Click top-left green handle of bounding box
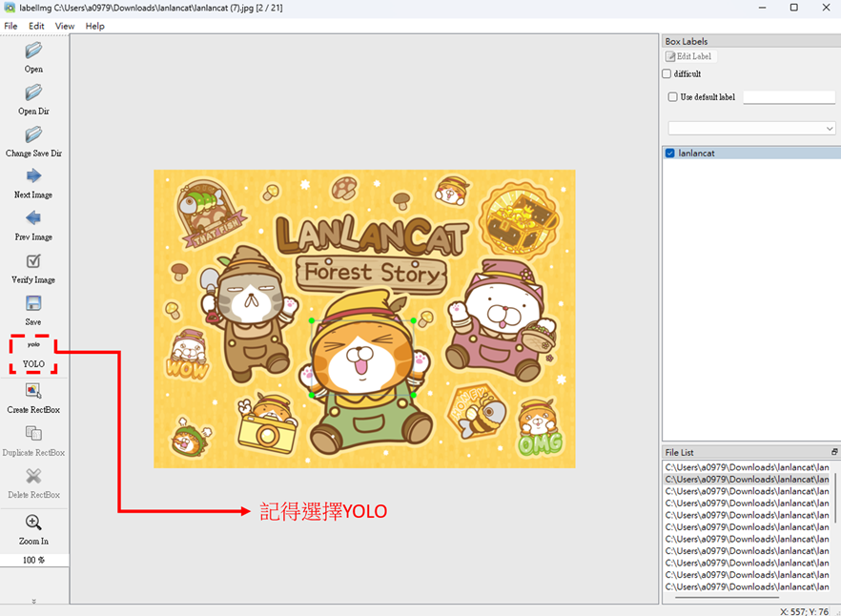841x616 pixels. point(312,321)
